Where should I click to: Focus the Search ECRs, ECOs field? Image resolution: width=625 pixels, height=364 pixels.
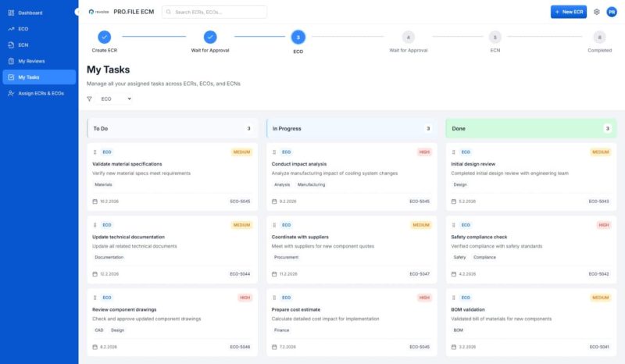tap(214, 12)
